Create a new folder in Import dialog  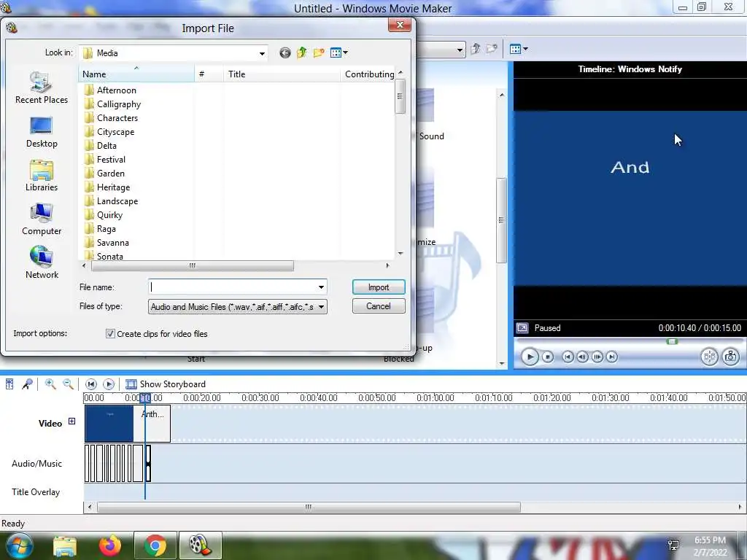click(319, 52)
